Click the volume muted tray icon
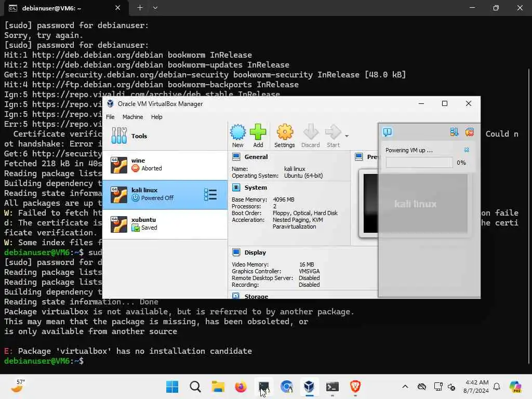The width and height of the screenshot is (532, 399). tap(451, 387)
